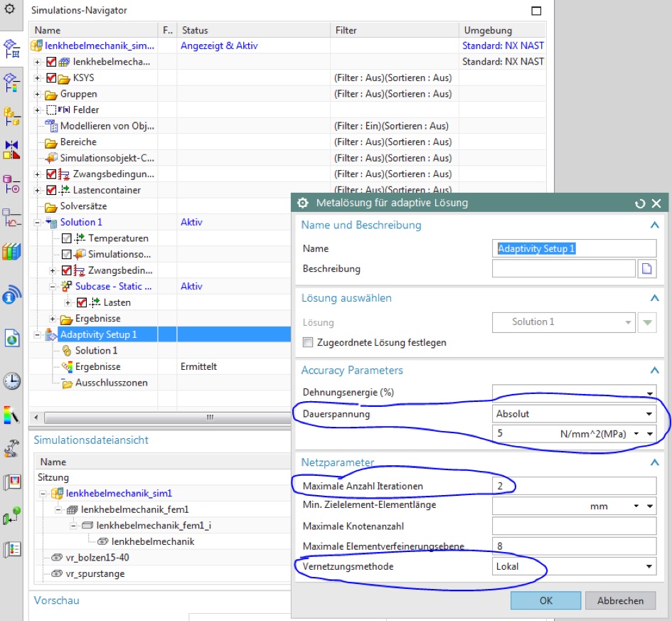This screenshot has height=621, width=672.
Task: Toggle the Lastencontainer checkbox
Action: (x=51, y=190)
